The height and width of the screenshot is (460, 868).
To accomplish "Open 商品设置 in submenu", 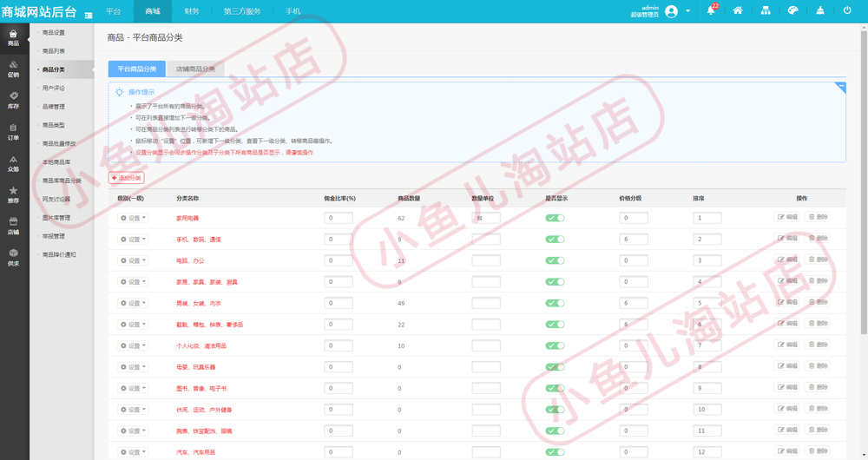I will 54,33.
